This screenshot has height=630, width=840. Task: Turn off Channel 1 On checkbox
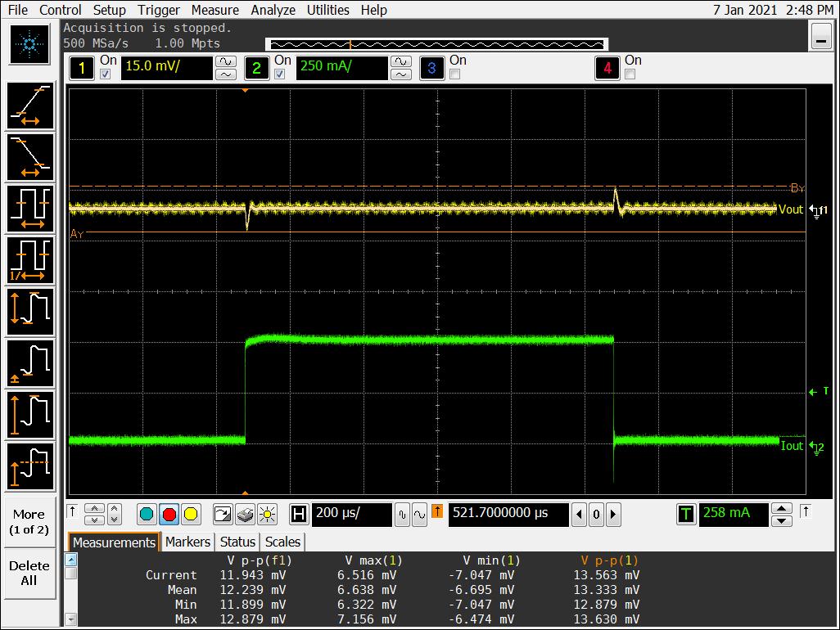[106, 74]
